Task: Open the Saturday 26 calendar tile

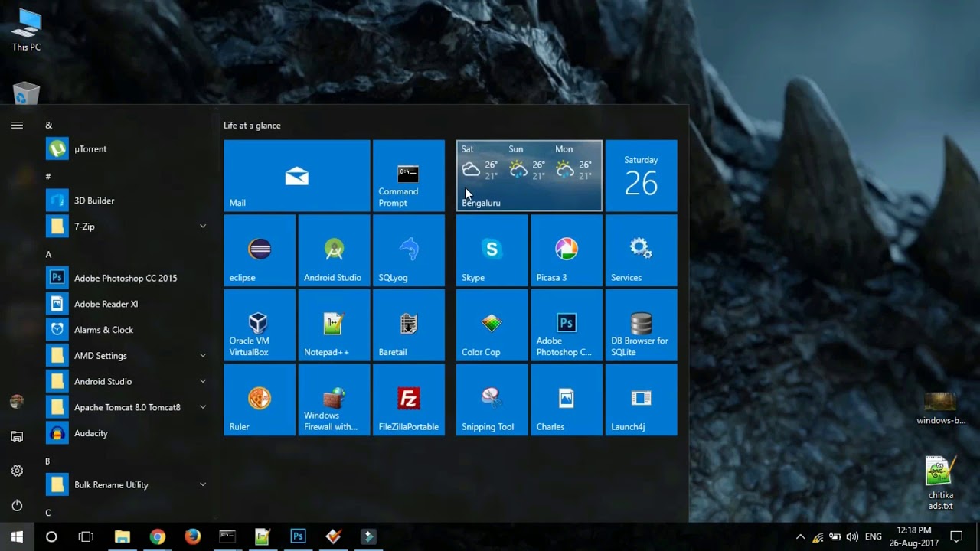Action: (x=642, y=175)
